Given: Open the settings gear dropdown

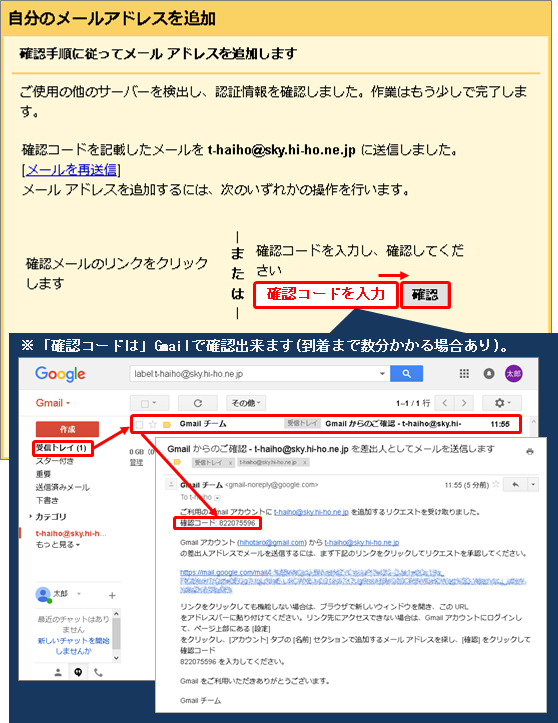Looking at the screenshot, I should (x=502, y=403).
